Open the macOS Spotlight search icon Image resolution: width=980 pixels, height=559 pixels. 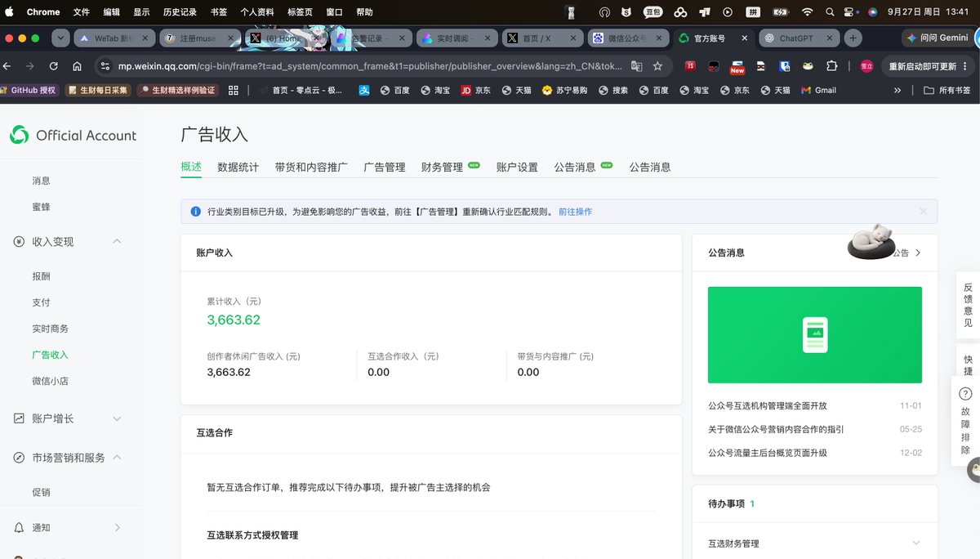tap(830, 12)
